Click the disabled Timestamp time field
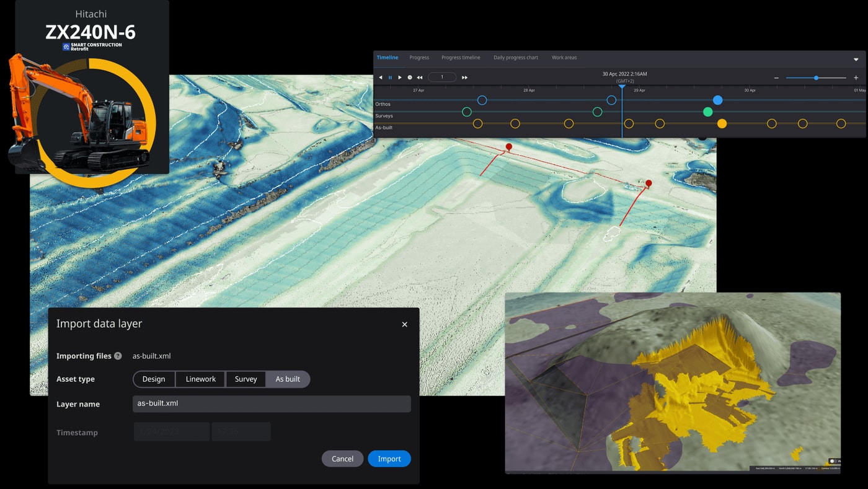The width and height of the screenshot is (868, 489). tap(241, 432)
